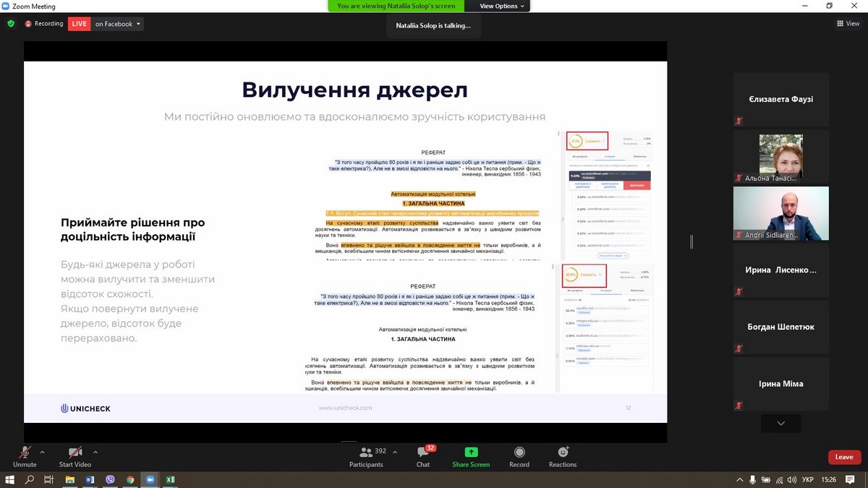Expand video options arrow beside Start Video

point(95,453)
